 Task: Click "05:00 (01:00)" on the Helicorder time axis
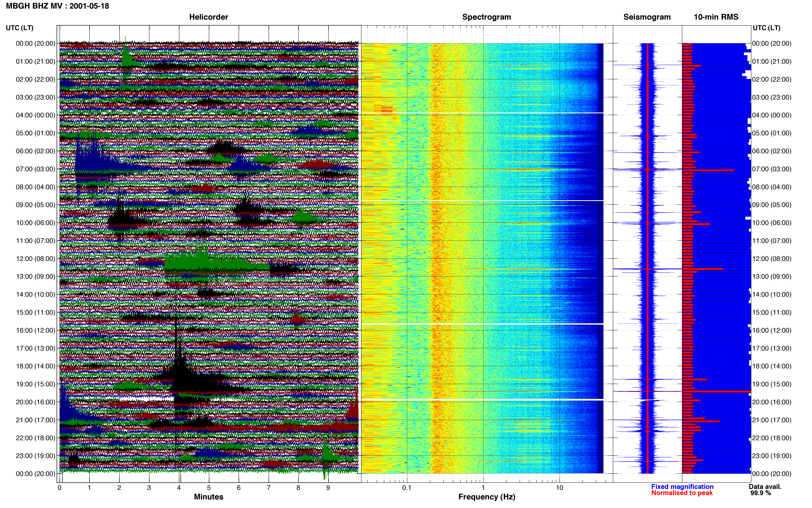[36, 133]
